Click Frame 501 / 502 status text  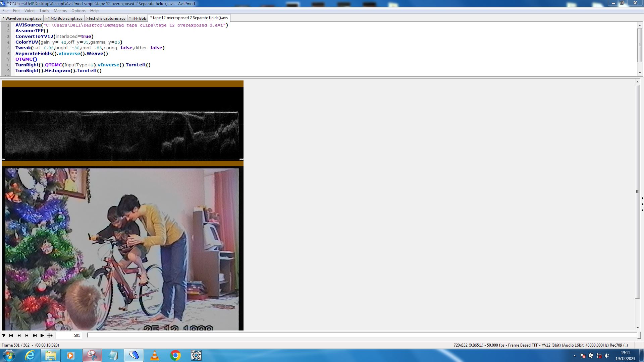tap(30, 345)
